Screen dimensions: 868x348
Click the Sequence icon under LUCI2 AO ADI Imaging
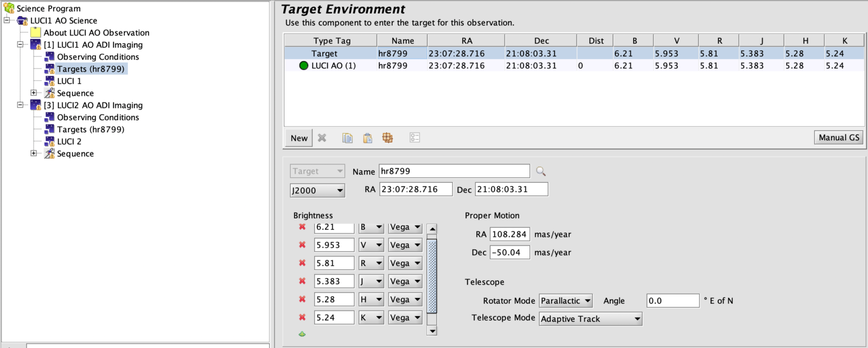click(x=49, y=153)
